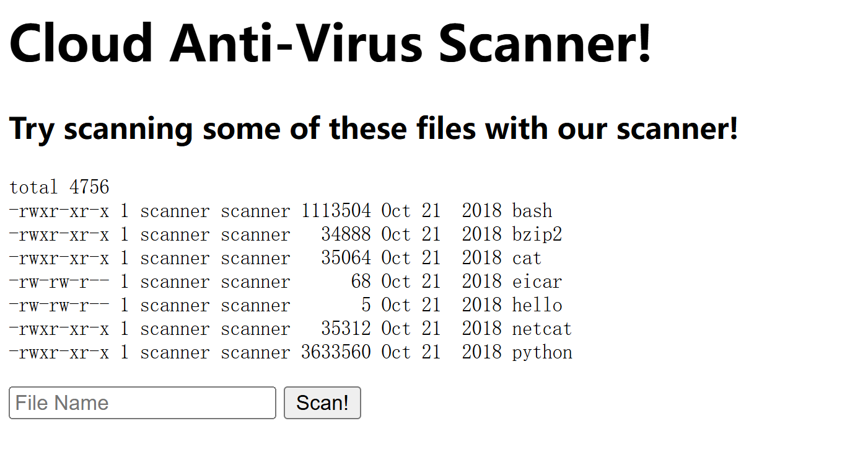Screen dimensions: 868x449
Task: Click the 'total 4756' line
Action: (59, 187)
